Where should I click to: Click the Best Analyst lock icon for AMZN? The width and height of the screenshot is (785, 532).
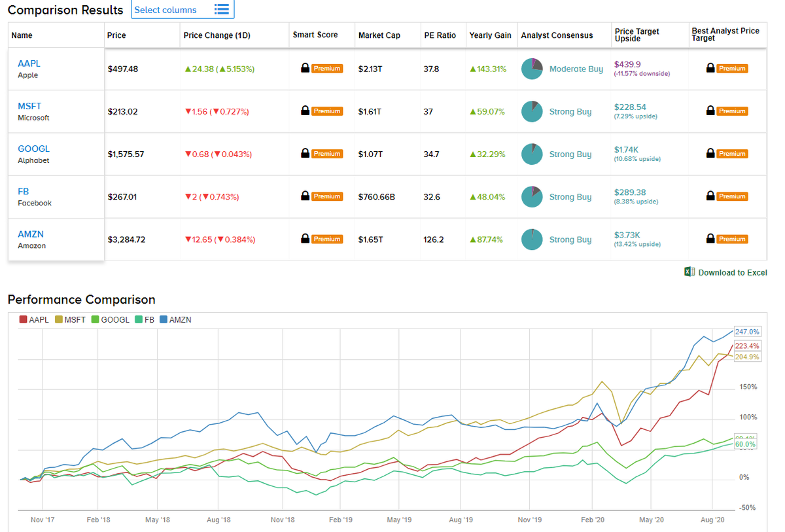(x=710, y=238)
